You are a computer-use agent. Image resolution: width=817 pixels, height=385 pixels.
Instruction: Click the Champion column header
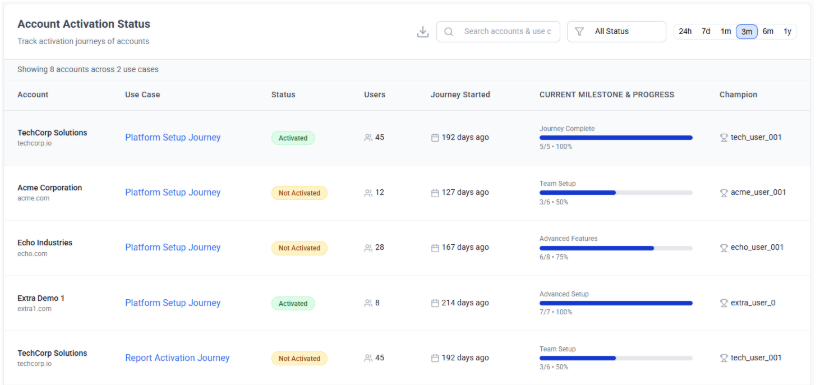tap(738, 95)
